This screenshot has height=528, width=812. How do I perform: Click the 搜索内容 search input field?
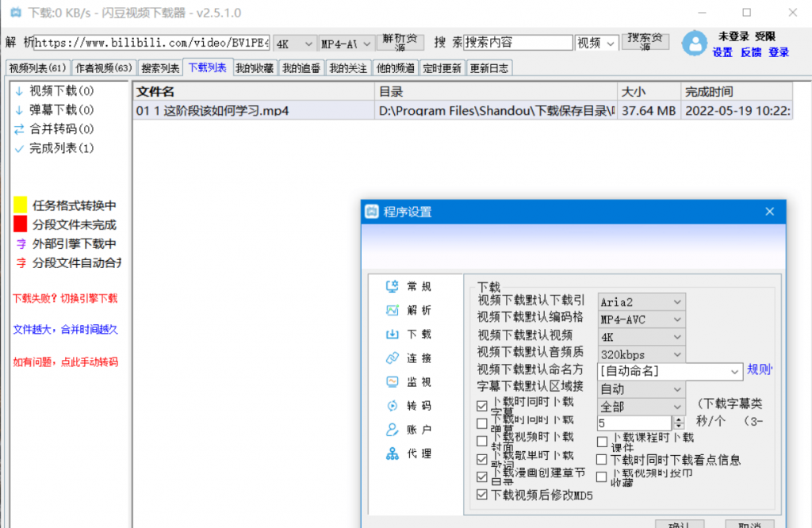click(518, 43)
